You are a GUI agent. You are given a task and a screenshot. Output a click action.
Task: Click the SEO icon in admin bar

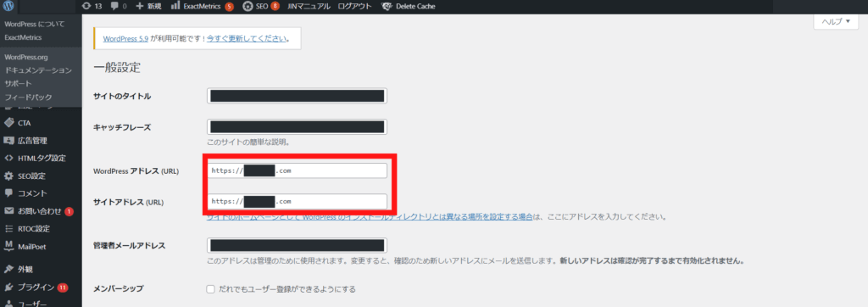point(248,7)
